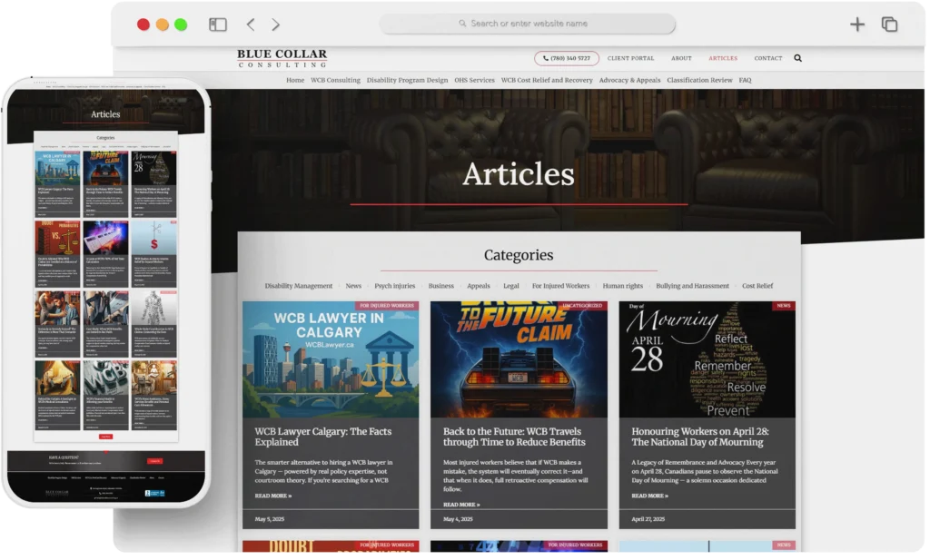The height and width of the screenshot is (560, 930).
Task: Open the Client Portal link
Action: (630, 58)
